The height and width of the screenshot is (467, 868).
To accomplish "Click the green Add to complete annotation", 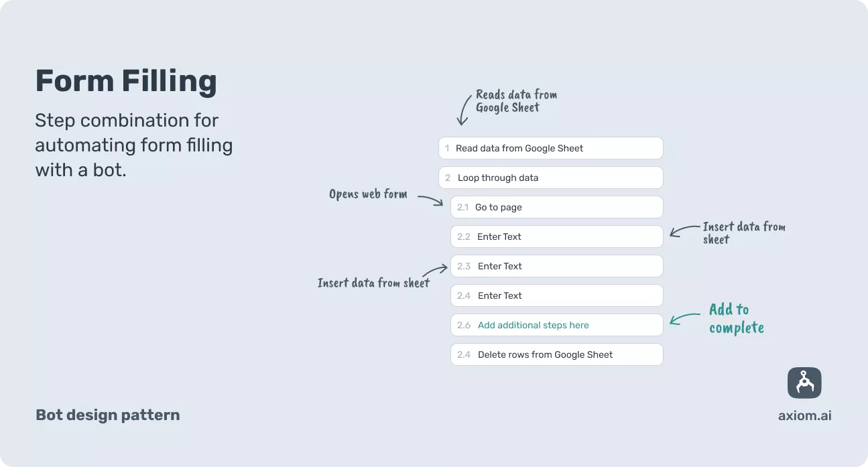I will point(736,318).
